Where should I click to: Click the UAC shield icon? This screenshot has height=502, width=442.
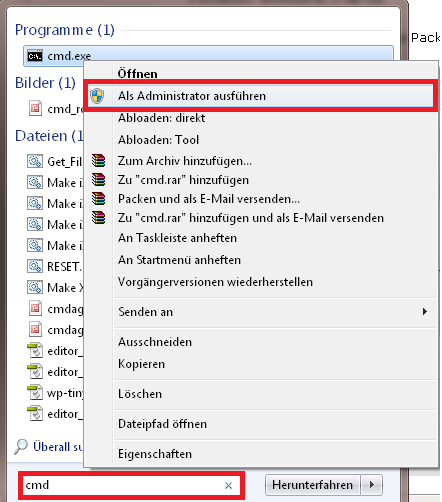[97, 96]
